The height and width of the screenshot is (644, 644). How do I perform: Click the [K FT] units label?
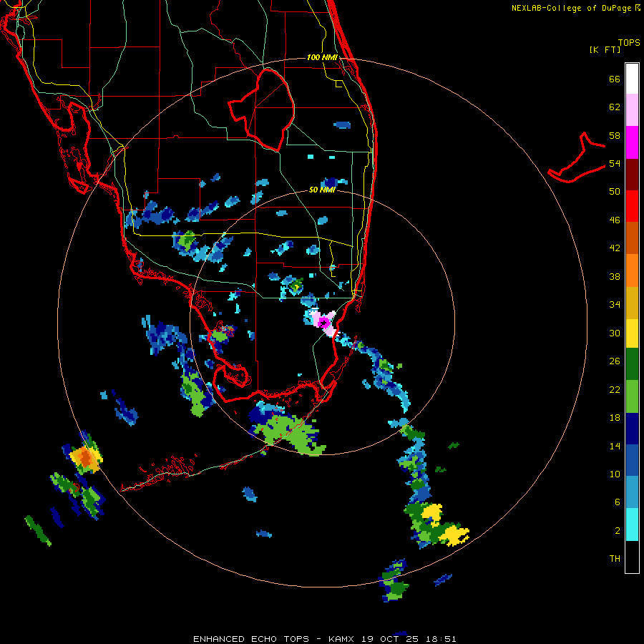[x=605, y=49]
